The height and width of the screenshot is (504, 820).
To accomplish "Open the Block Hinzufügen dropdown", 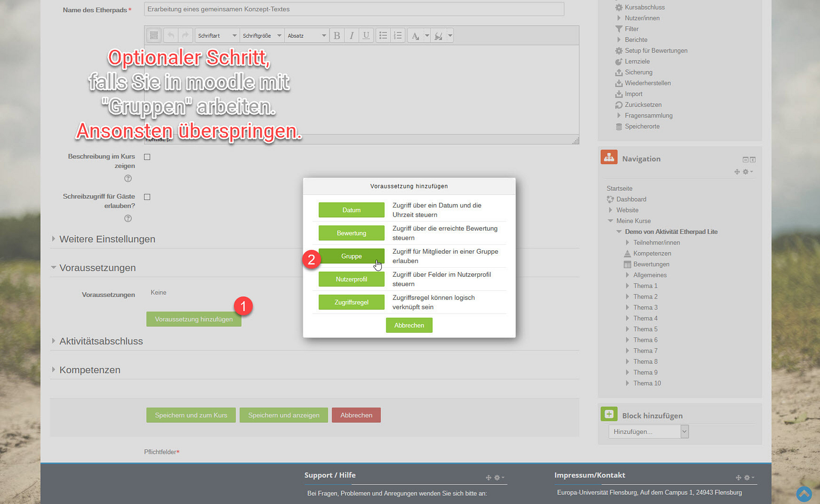I will tap(648, 432).
